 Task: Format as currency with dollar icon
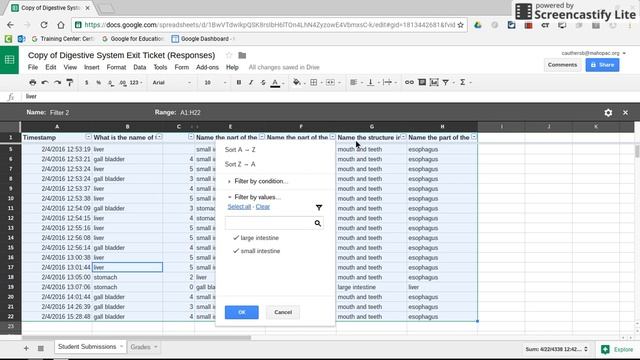[87, 82]
